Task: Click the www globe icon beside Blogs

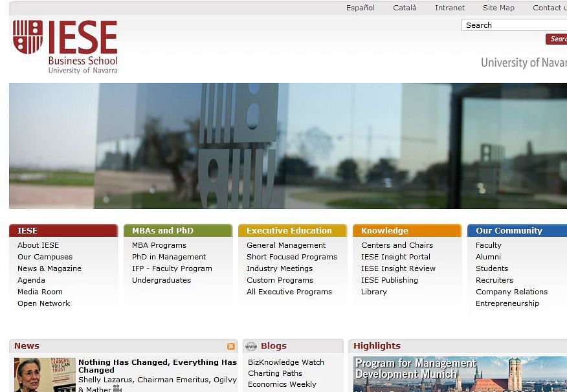Action: click(251, 347)
